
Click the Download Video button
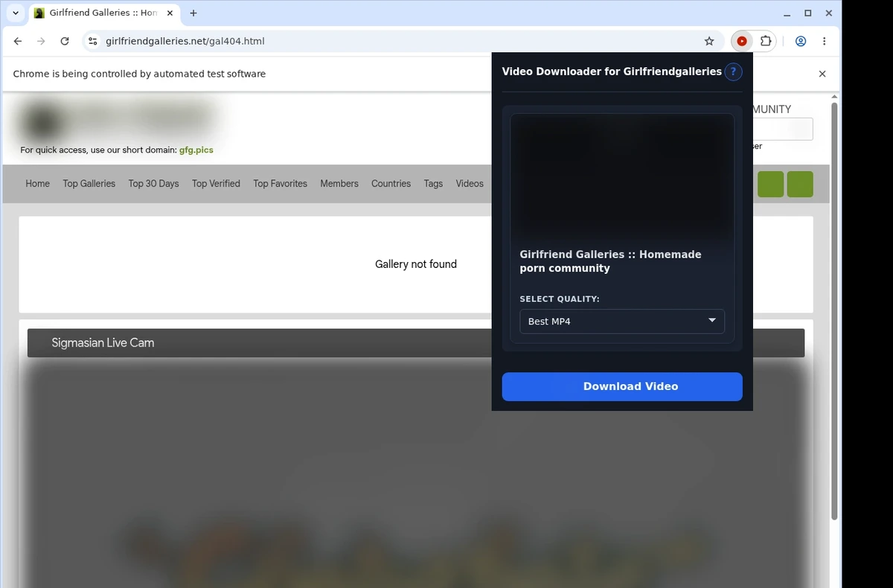[622, 386]
